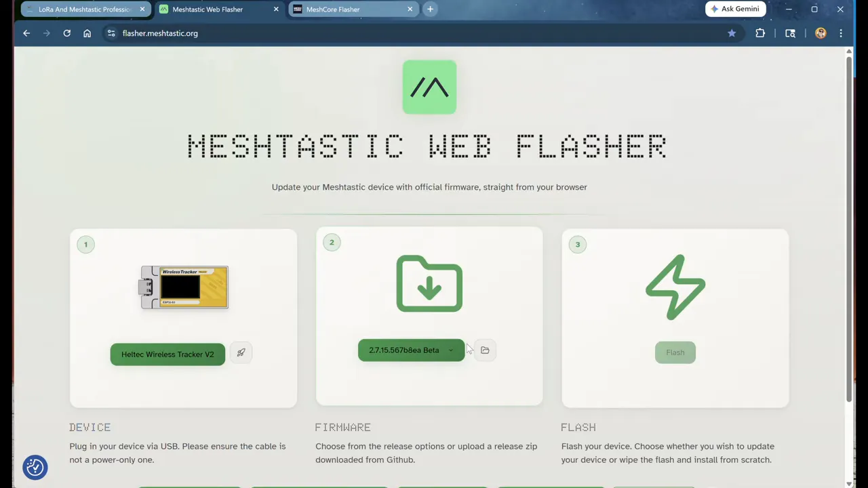Go back to previous page
This screenshot has width=868, height=488.
pyautogui.click(x=26, y=33)
